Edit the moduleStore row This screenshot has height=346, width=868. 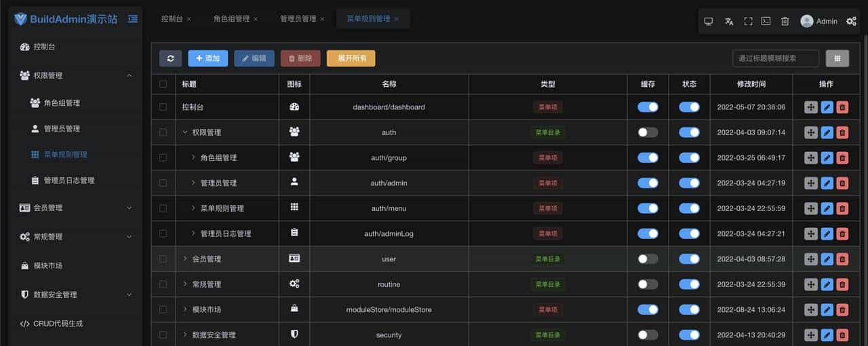click(827, 309)
